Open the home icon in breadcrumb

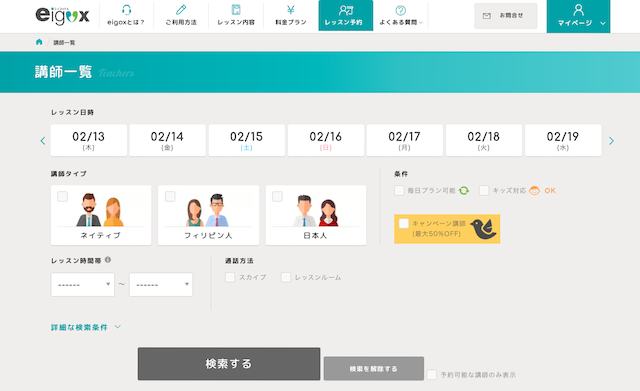click(x=39, y=42)
